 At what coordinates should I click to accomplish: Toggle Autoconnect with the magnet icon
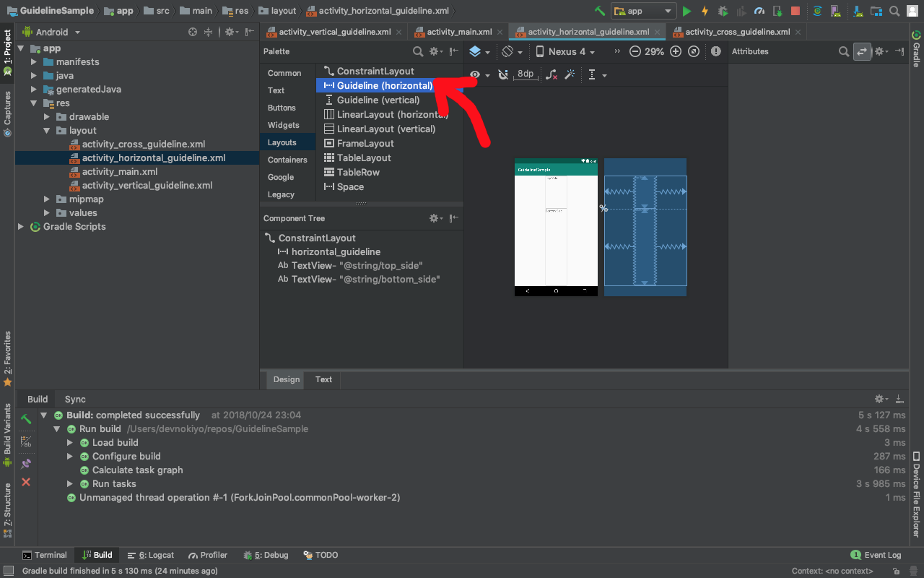click(x=502, y=74)
